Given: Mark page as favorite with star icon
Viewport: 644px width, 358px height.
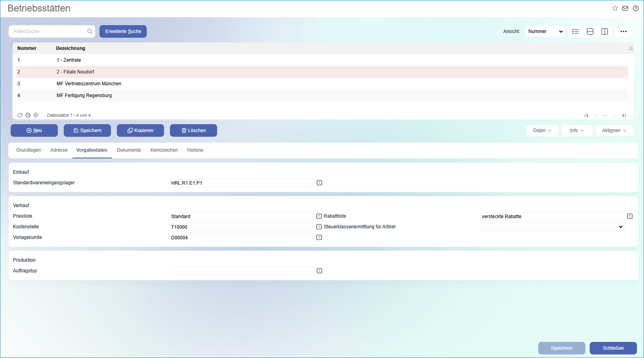Looking at the screenshot, I should pyautogui.click(x=615, y=8).
